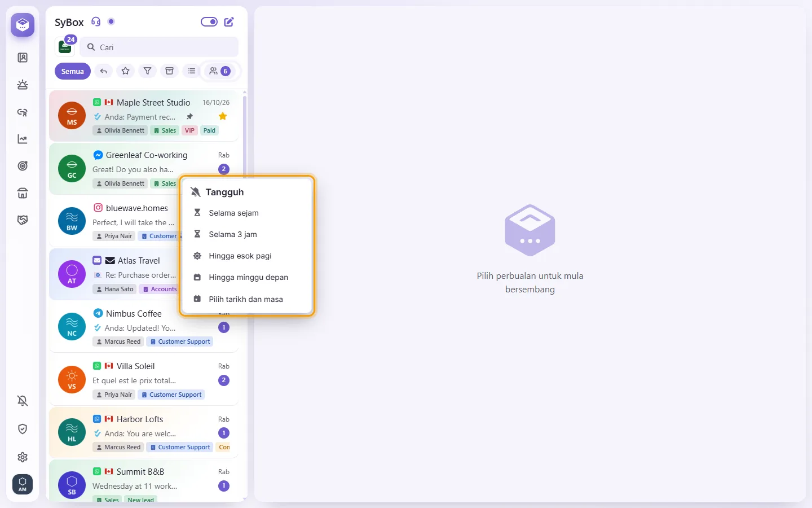Compose a new message with the pencil icon
Viewport: 812px width, 508px height.
coord(229,22)
